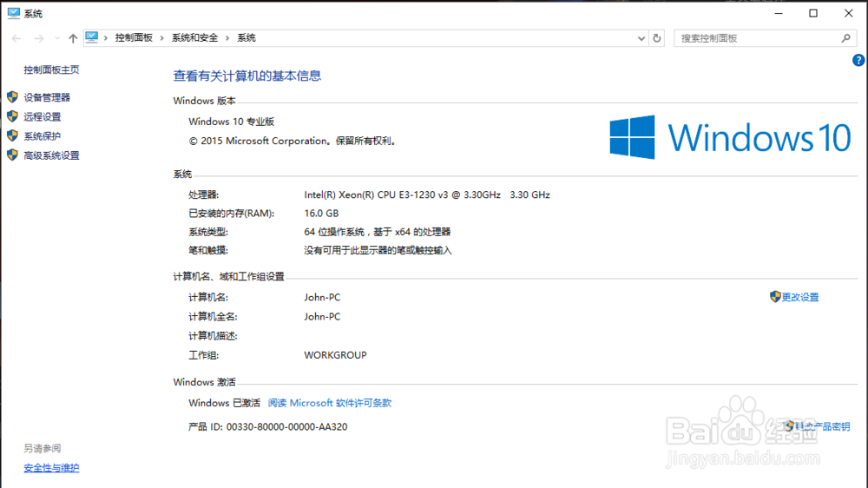Open 安全性与维护 link

point(51,468)
